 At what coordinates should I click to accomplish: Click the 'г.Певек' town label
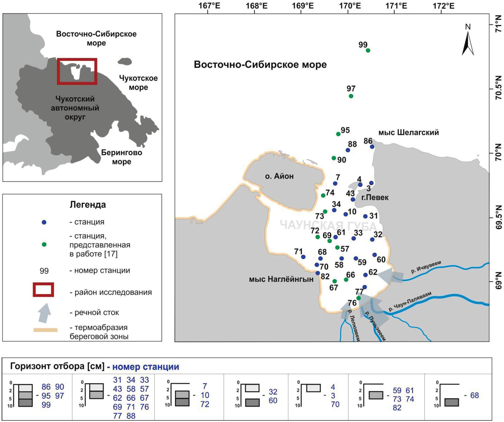coord(375,198)
